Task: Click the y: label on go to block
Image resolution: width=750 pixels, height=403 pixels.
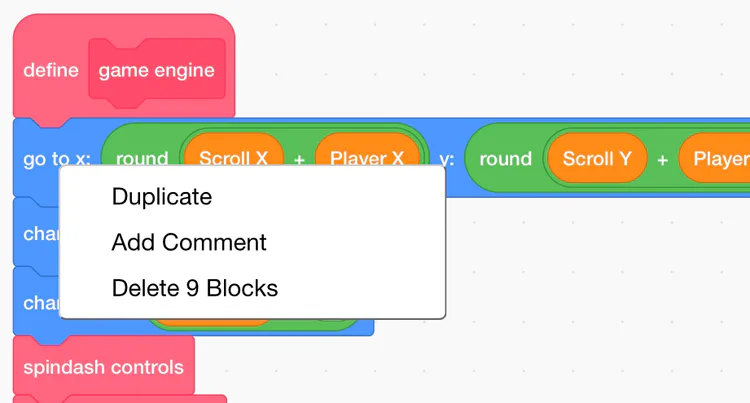Action: pyautogui.click(x=447, y=159)
